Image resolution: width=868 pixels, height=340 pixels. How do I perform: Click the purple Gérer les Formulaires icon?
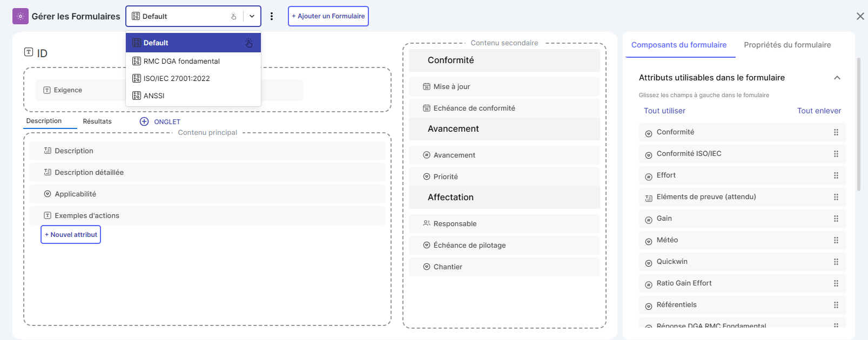pyautogui.click(x=21, y=16)
